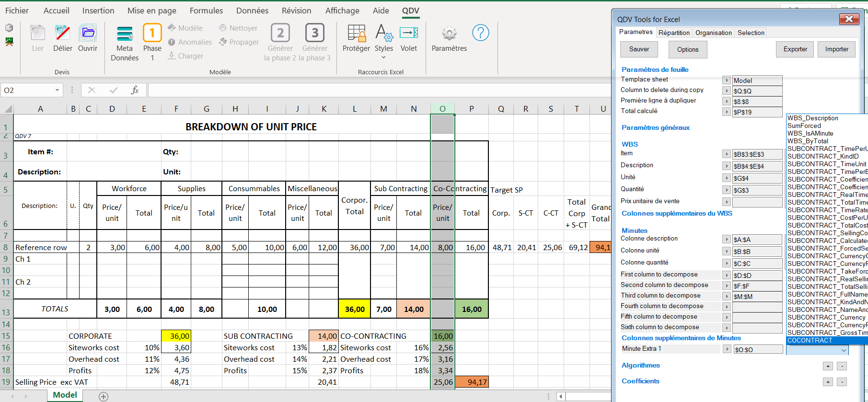Click the Anomalies command
The height and width of the screenshot is (402, 868).
190,42
